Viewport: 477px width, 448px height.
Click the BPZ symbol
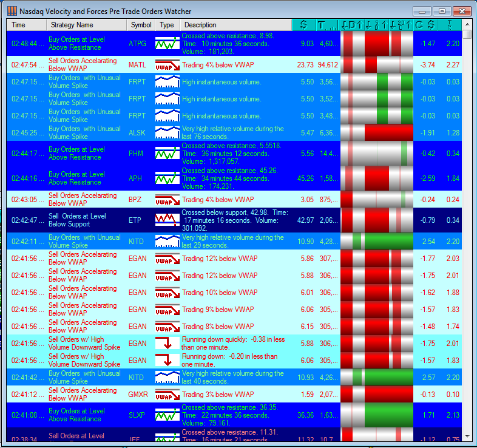click(135, 200)
